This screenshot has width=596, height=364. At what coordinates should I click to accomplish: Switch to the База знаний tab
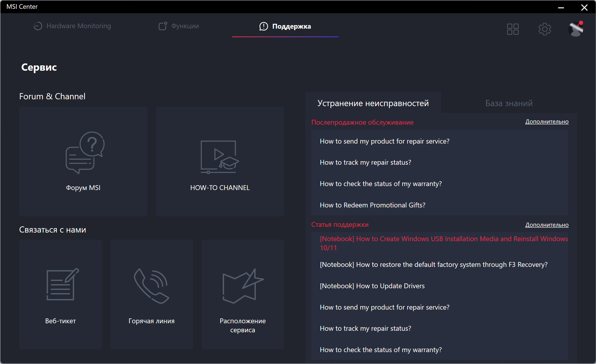(x=509, y=103)
